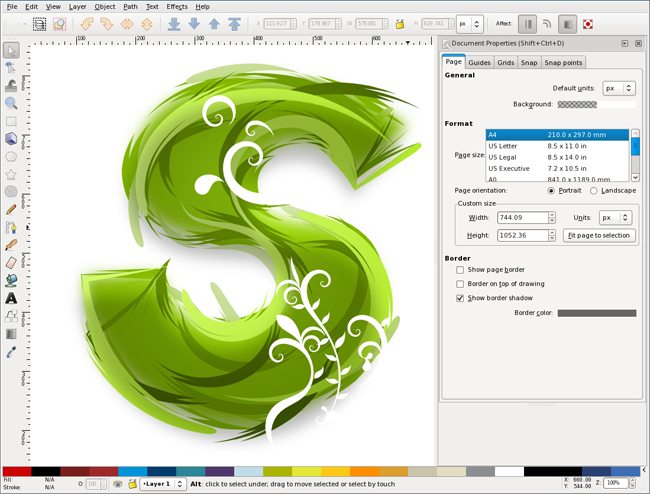This screenshot has width=650, height=494.
Task: Select the 3D Box tool
Action: (x=11, y=139)
